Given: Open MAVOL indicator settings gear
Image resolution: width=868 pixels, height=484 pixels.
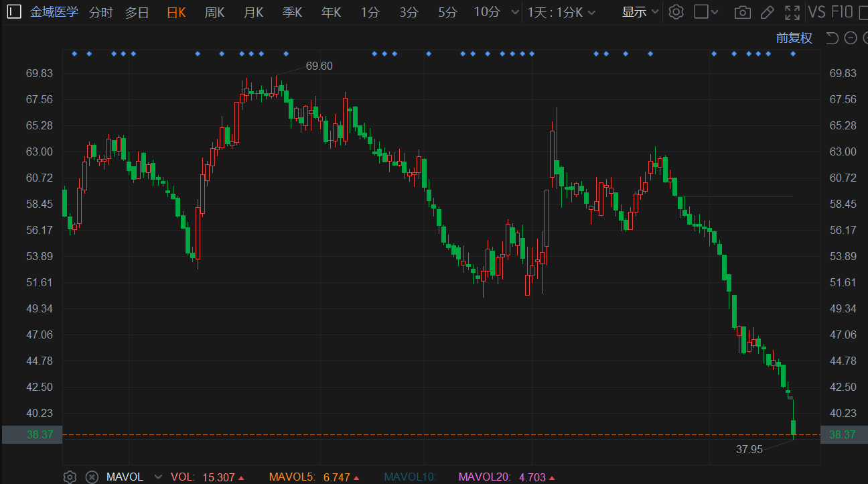Looking at the screenshot, I should (x=70, y=477).
